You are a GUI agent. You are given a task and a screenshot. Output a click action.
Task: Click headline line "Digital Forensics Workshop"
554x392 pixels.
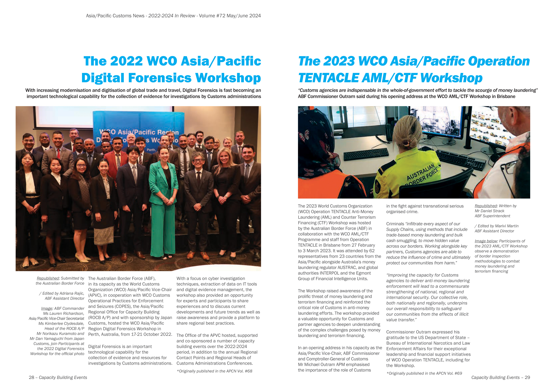click(171, 78)
